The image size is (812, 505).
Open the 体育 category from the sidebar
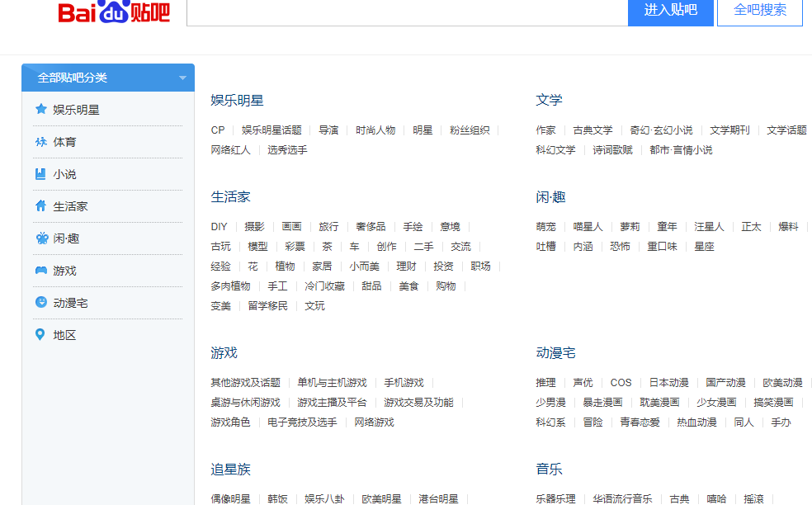(x=64, y=141)
